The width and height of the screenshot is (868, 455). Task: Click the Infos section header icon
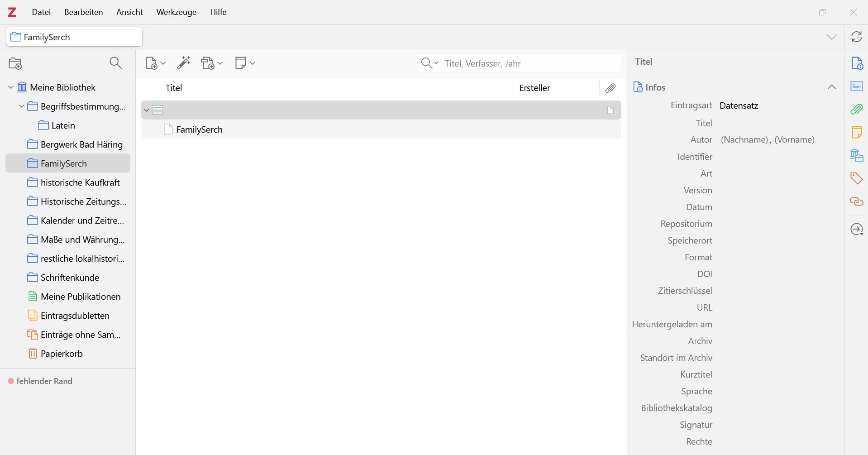pos(638,87)
